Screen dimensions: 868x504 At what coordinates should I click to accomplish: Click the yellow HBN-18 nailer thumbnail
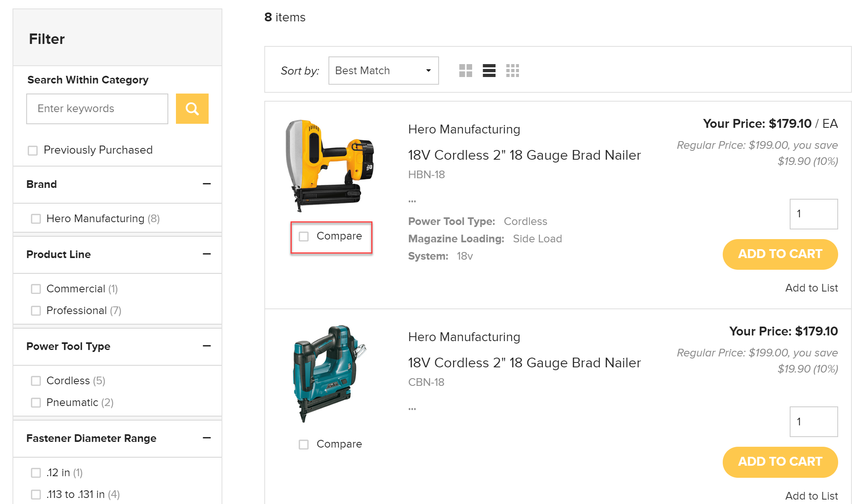[329, 166]
